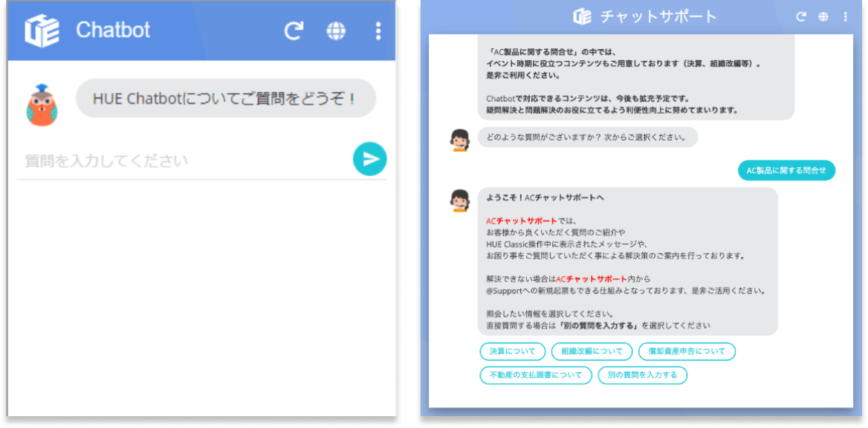
Task: Open the globe icon in チャットサポート header
Action: tap(824, 16)
